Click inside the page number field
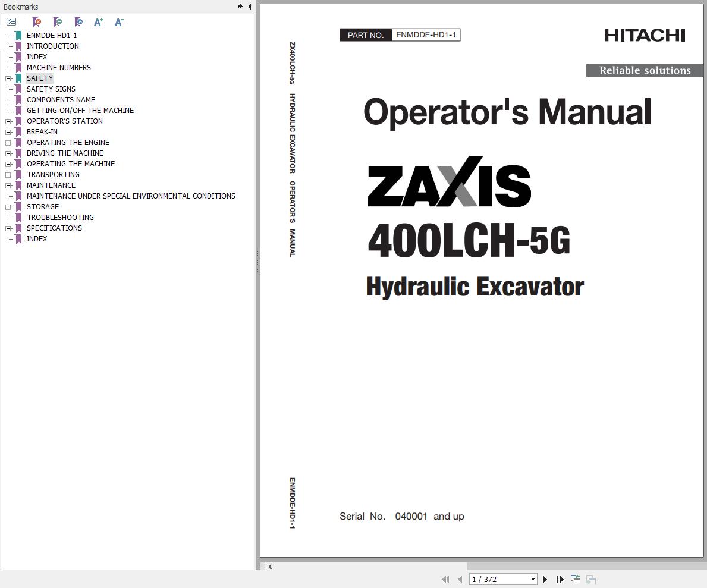This screenshot has width=707, height=588. pyautogui.click(x=494, y=579)
